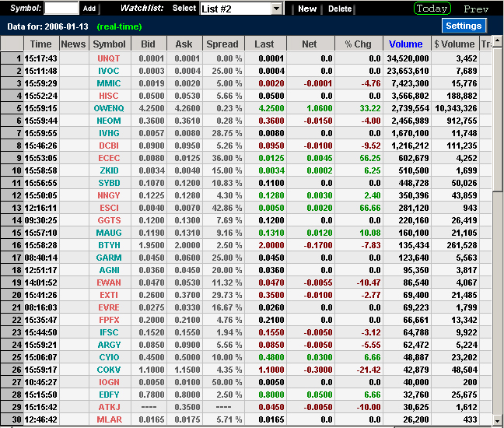This screenshot has height=428, width=504.
Task: Select symbol IFSC
Action: tap(109, 332)
